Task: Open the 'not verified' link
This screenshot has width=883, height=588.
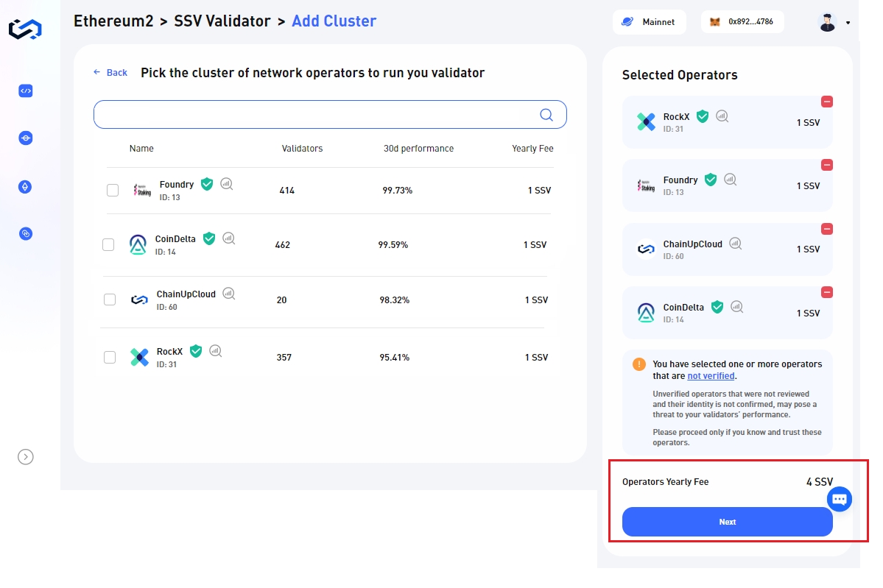Action: point(711,376)
